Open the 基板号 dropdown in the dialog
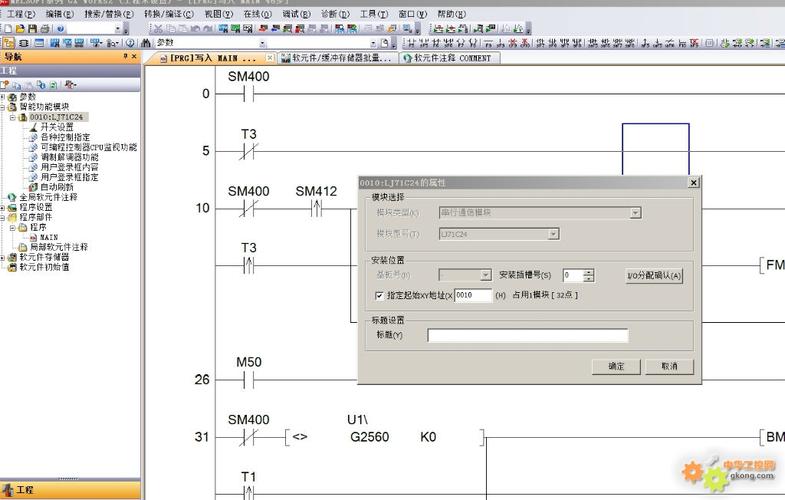Screen dimensions: 785x500 pyautogui.click(x=485, y=275)
